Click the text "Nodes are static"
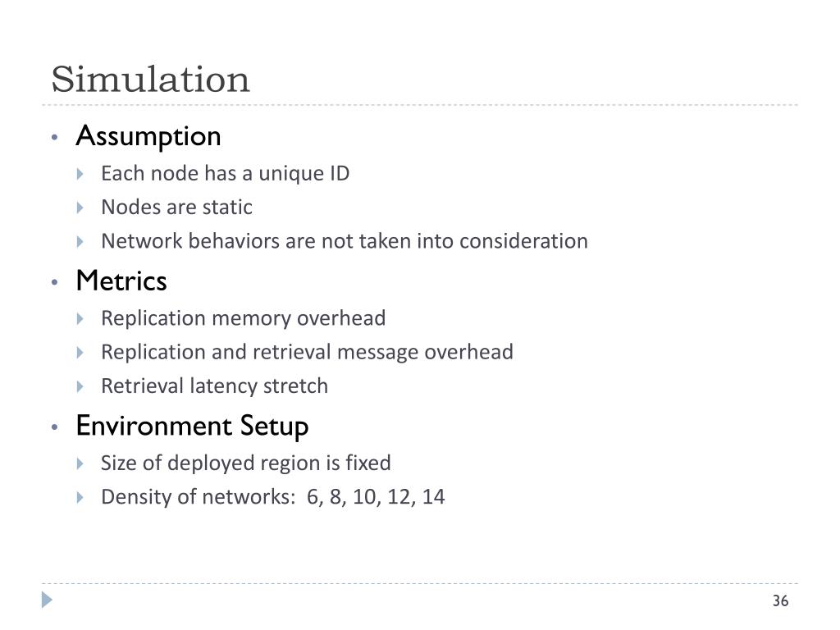The image size is (840, 630). (177, 207)
